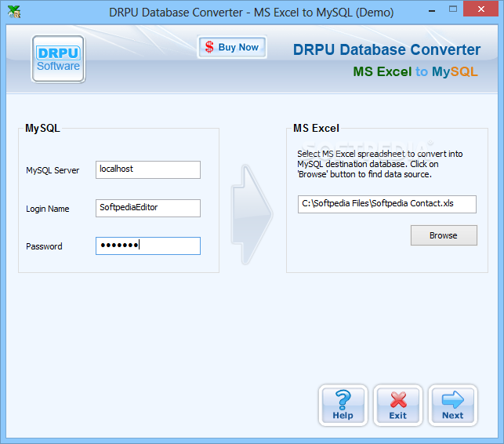Click the Excel file path field

point(387,204)
